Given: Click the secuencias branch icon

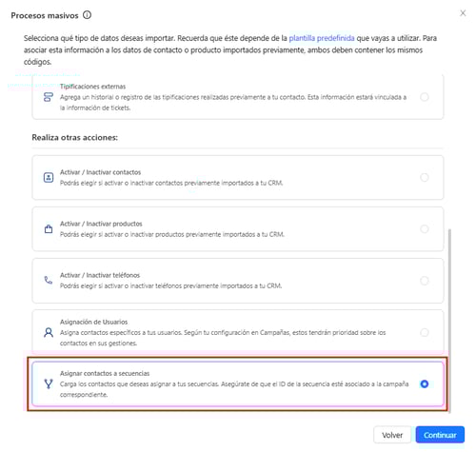Looking at the screenshot, I should tap(49, 383).
